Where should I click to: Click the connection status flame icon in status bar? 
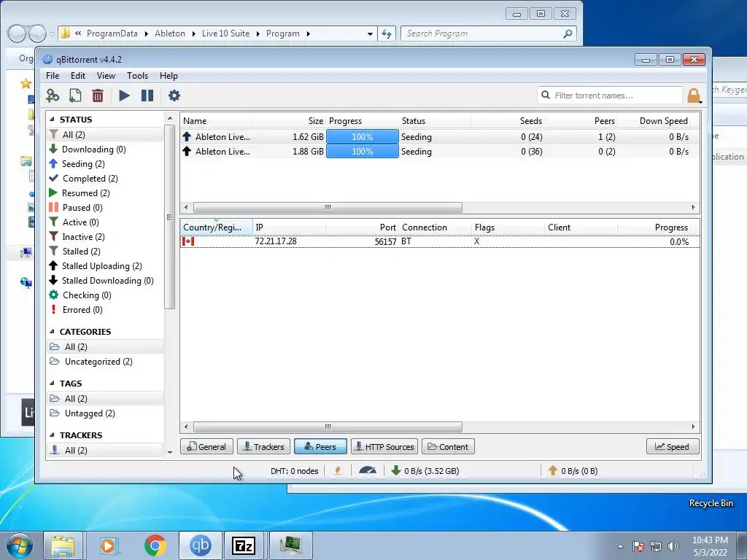point(338,471)
